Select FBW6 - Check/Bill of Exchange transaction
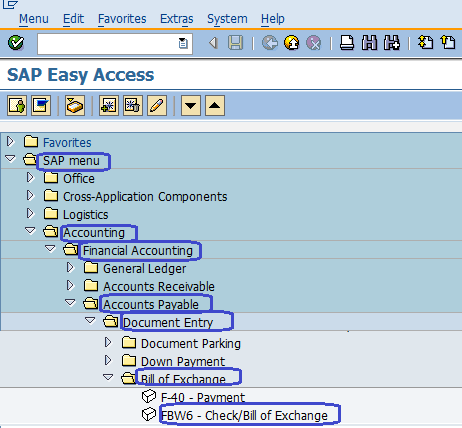 244,415
